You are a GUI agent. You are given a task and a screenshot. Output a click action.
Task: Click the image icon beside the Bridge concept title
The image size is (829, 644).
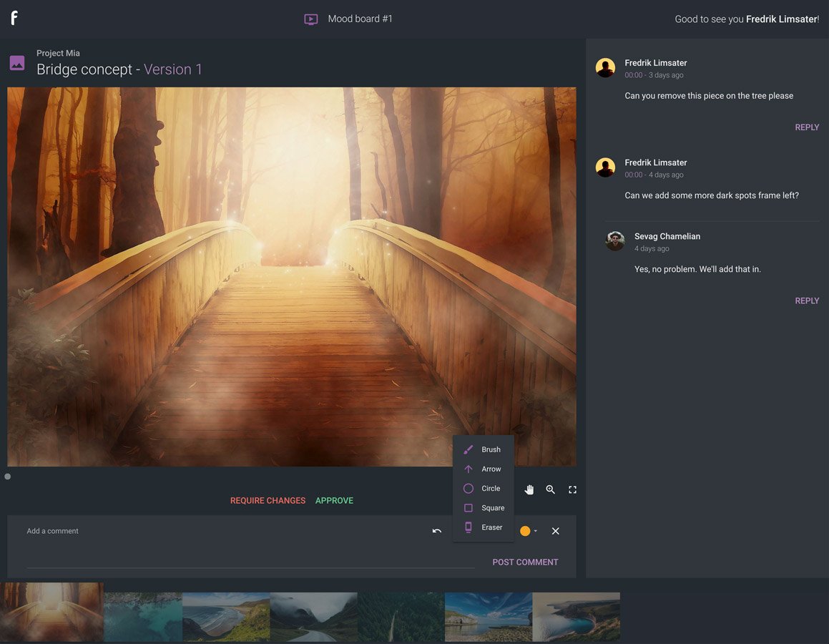tap(17, 63)
